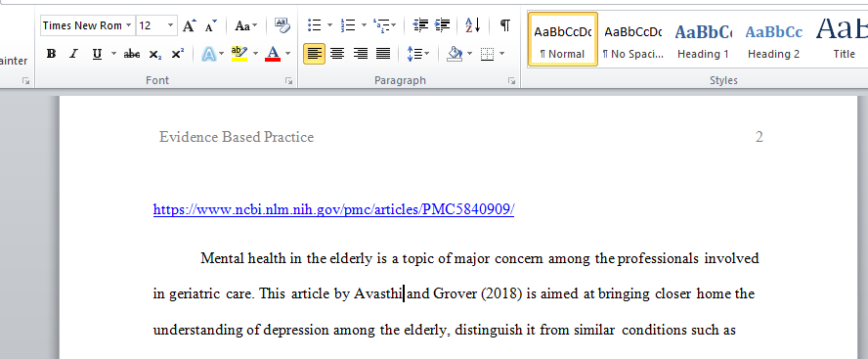The height and width of the screenshot is (359, 868).
Task: Open bullet library dropdown arrow
Action: pyautogui.click(x=330, y=25)
